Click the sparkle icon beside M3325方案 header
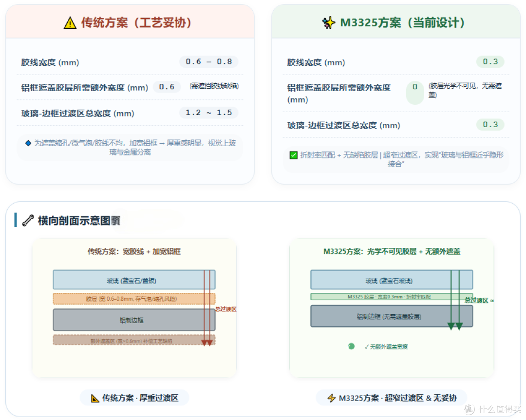The image size is (526, 420). 328,23
